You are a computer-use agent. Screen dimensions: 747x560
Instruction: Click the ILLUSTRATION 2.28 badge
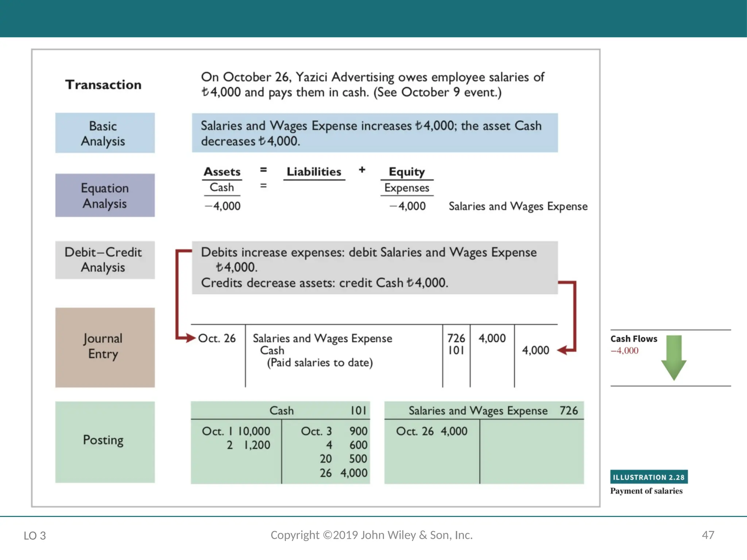pyautogui.click(x=649, y=477)
